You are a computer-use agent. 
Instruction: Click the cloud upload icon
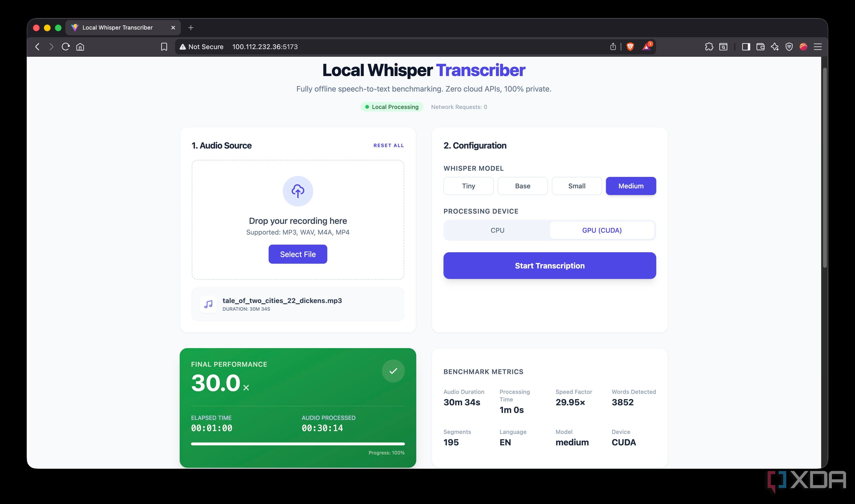pyautogui.click(x=298, y=191)
